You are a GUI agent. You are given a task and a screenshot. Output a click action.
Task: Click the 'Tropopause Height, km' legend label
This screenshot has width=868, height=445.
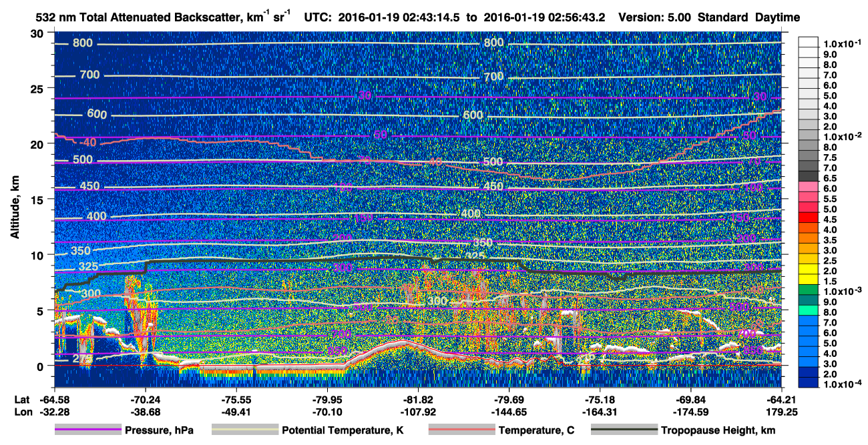click(718, 431)
